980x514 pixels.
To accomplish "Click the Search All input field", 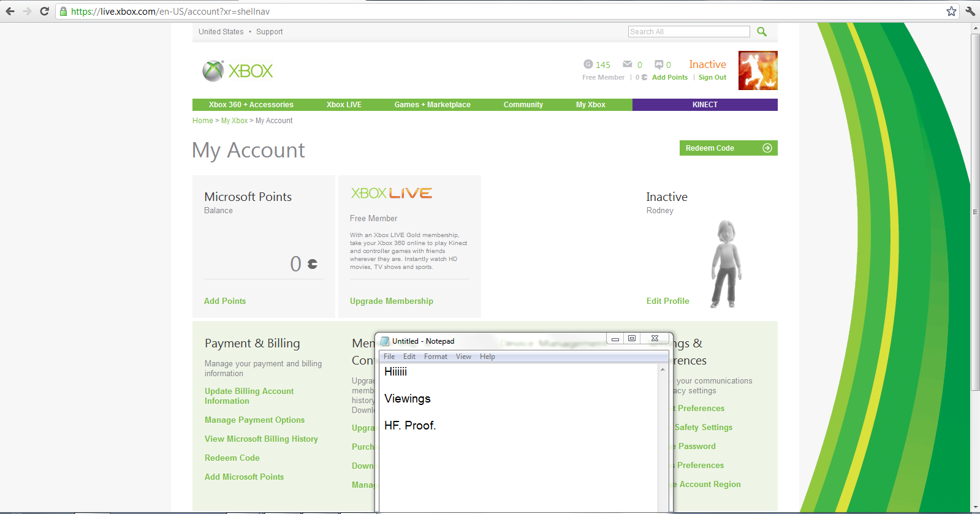I will click(689, 32).
